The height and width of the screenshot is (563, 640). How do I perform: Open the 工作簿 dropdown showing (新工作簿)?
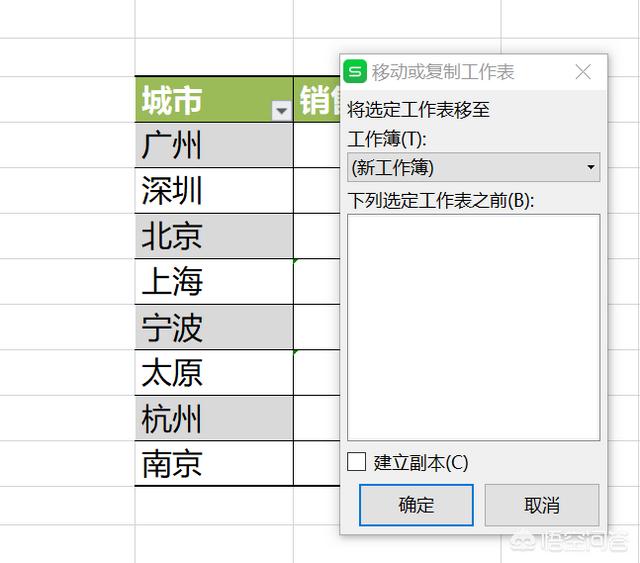[x=473, y=167]
